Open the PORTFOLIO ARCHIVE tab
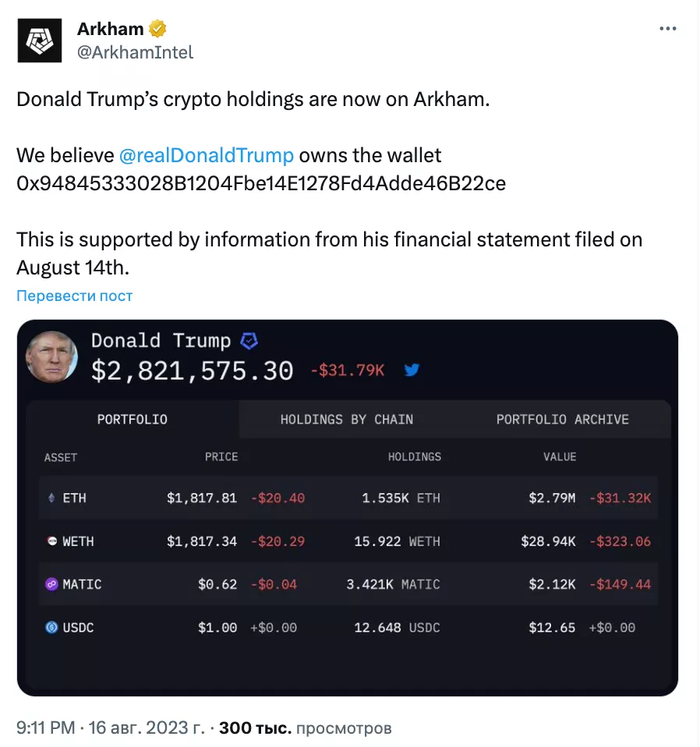700x747 pixels. point(562,420)
